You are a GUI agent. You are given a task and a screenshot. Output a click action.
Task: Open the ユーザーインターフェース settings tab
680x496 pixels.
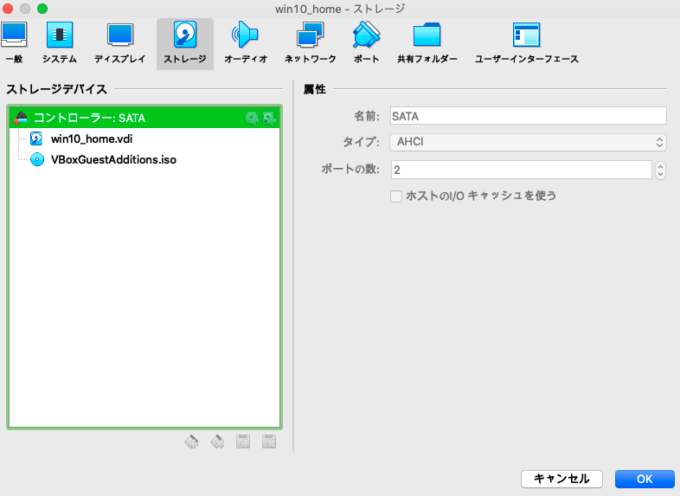526,43
